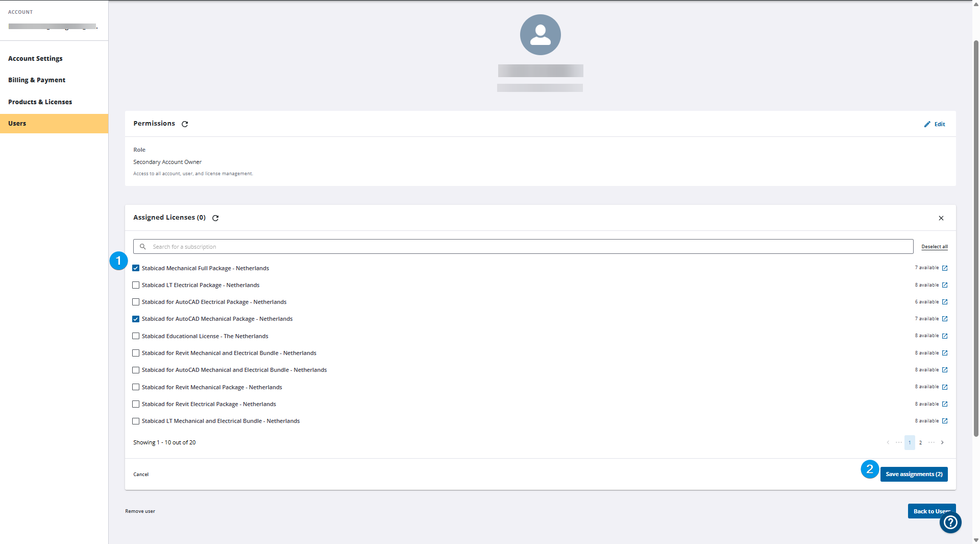The height and width of the screenshot is (544, 980).
Task: Click the previous page chevron in pagination
Action: pos(888,442)
